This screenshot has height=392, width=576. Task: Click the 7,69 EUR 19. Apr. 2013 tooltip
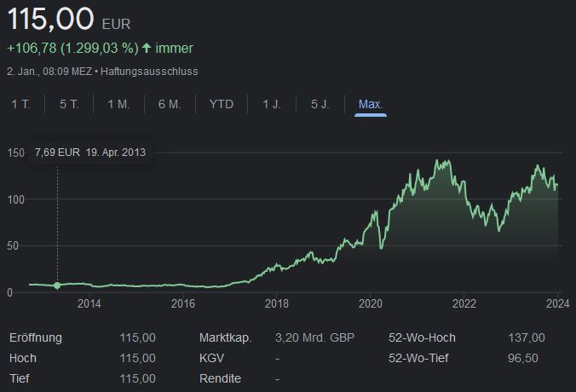[90, 153]
